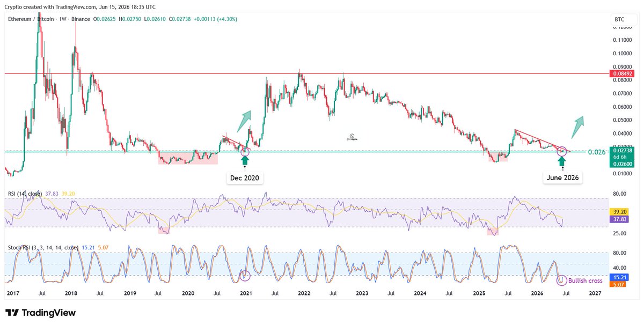Click the green 0.026 level text
644x326 pixels.
tap(596, 152)
